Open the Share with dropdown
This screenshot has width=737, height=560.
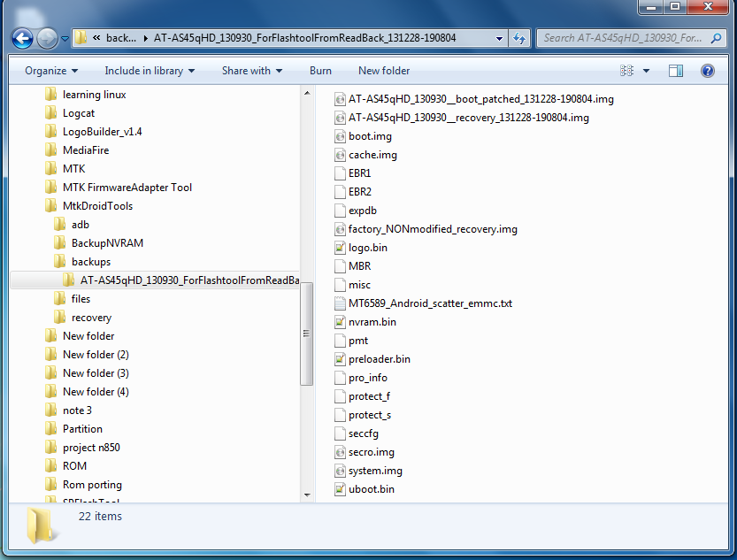[x=252, y=71]
